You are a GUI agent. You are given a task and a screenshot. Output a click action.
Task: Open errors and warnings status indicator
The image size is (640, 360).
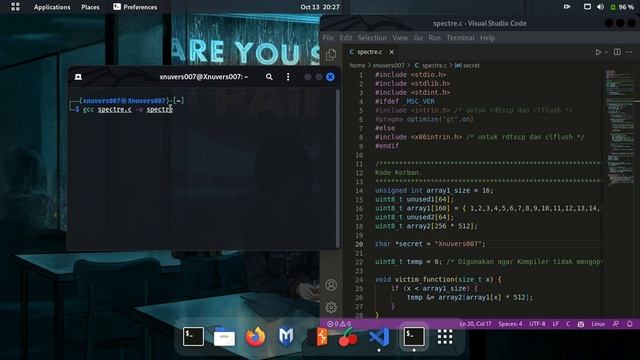point(339,324)
